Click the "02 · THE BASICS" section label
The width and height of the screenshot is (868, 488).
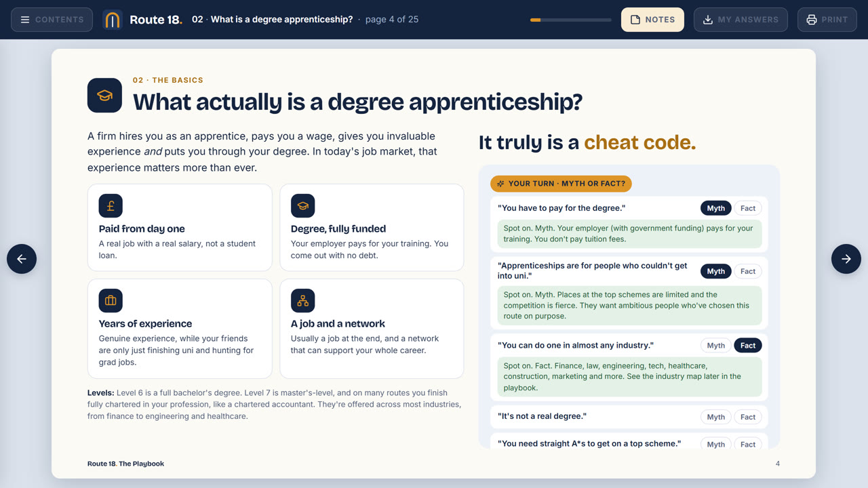pyautogui.click(x=168, y=80)
